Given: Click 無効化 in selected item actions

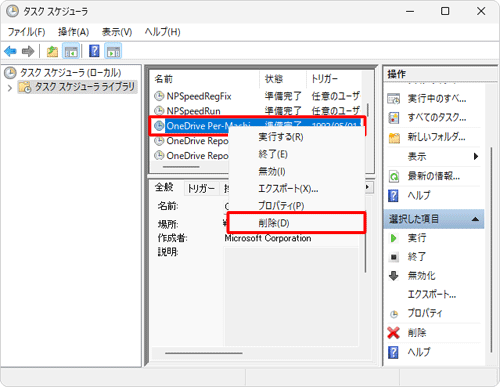Looking at the screenshot, I should 421,276.
